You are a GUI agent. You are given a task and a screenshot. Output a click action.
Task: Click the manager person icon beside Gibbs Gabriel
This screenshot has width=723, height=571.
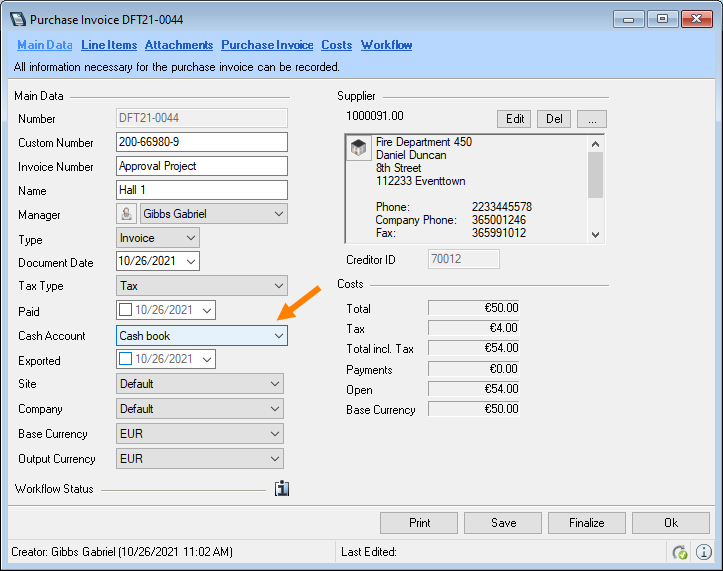click(x=127, y=214)
